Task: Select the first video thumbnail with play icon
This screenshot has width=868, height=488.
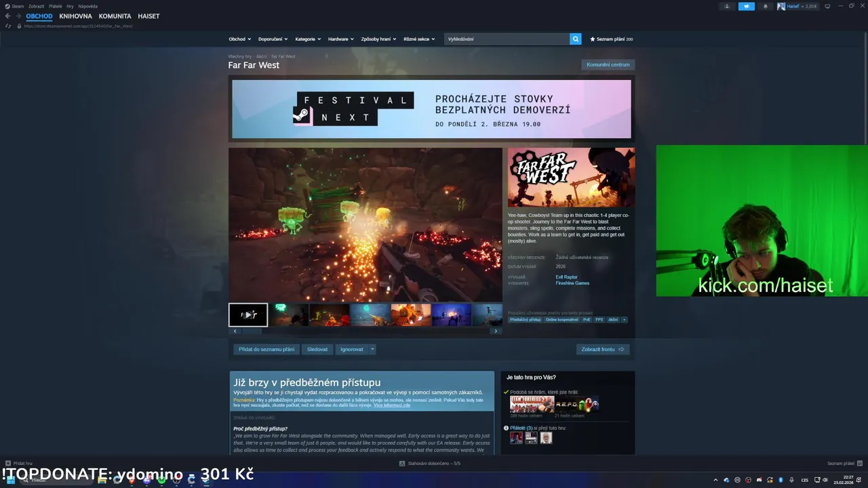Action: click(248, 314)
